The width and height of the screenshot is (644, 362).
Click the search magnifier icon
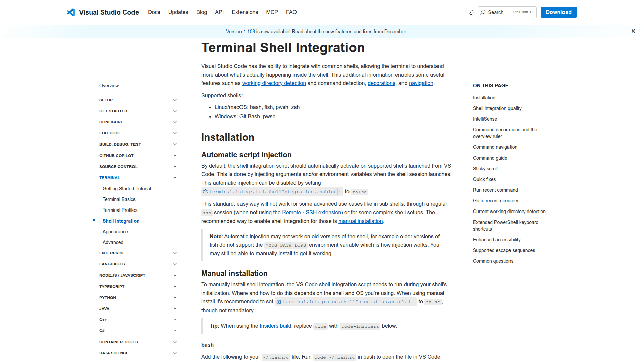pyautogui.click(x=483, y=12)
